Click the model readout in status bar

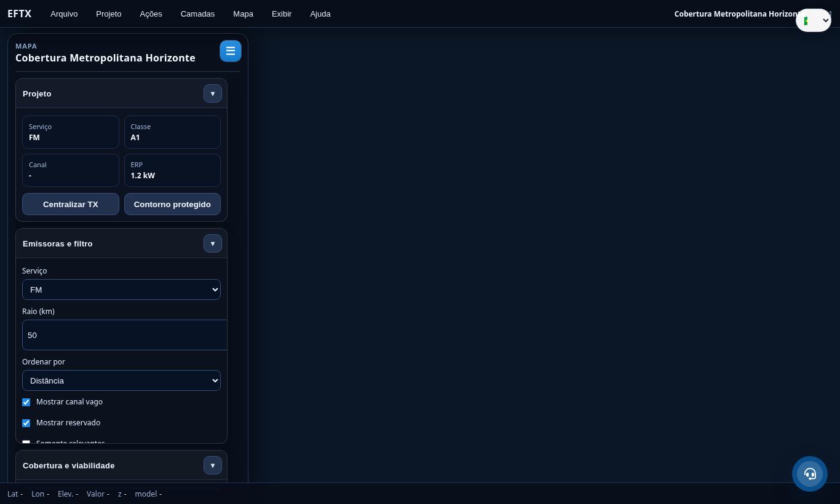tap(148, 494)
